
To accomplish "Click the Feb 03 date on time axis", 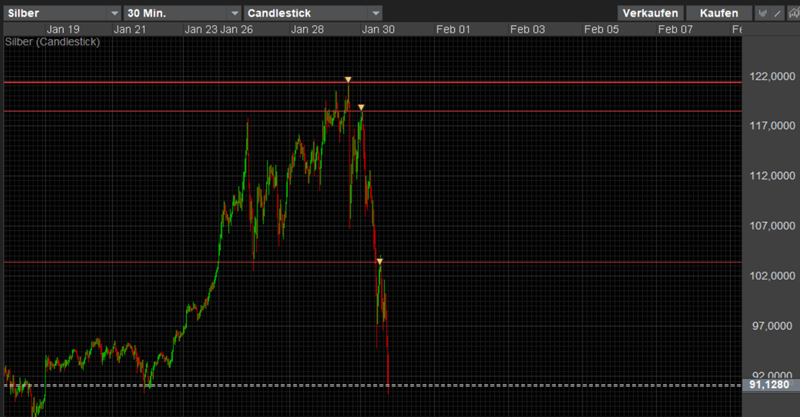I will [527, 30].
